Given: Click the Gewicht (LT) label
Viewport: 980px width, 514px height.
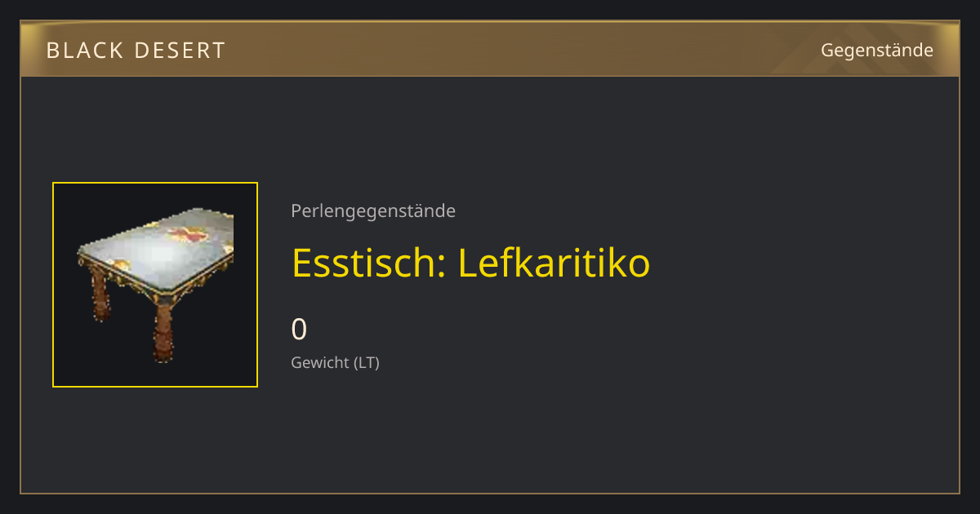Looking at the screenshot, I should [x=335, y=362].
